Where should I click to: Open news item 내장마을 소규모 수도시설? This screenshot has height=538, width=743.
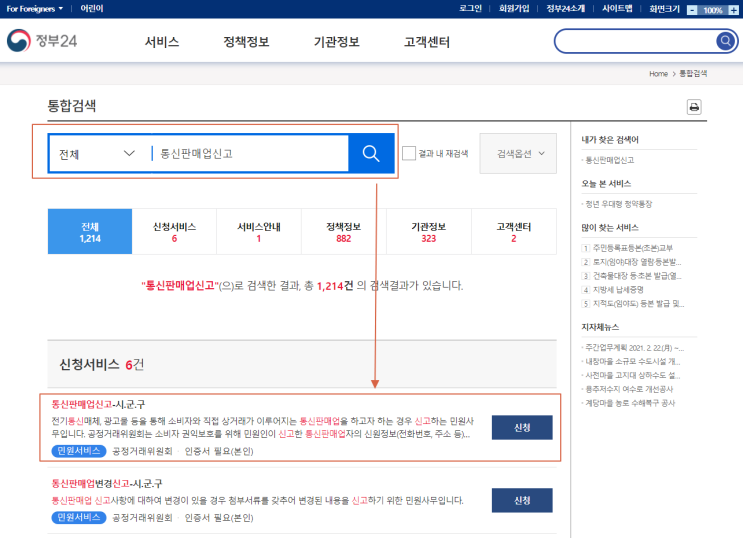coord(633,361)
